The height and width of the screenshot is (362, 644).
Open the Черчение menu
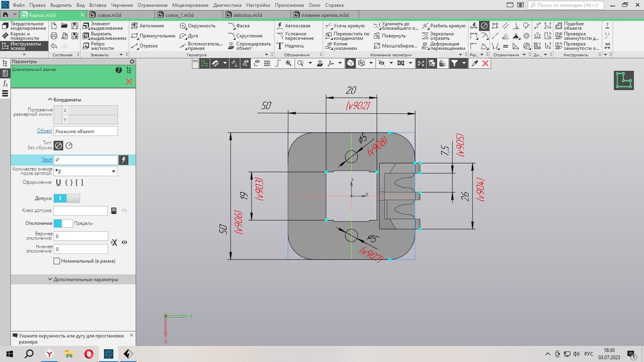(122, 5)
